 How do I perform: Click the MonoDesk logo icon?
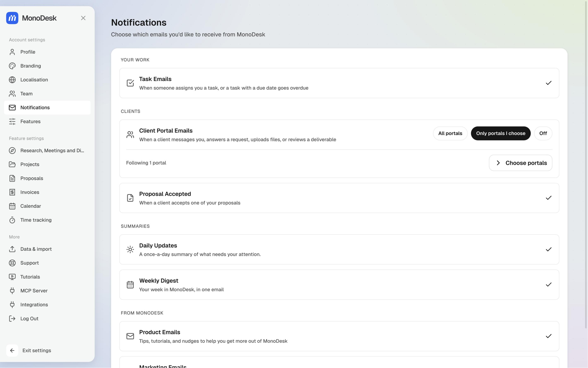tap(12, 18)
